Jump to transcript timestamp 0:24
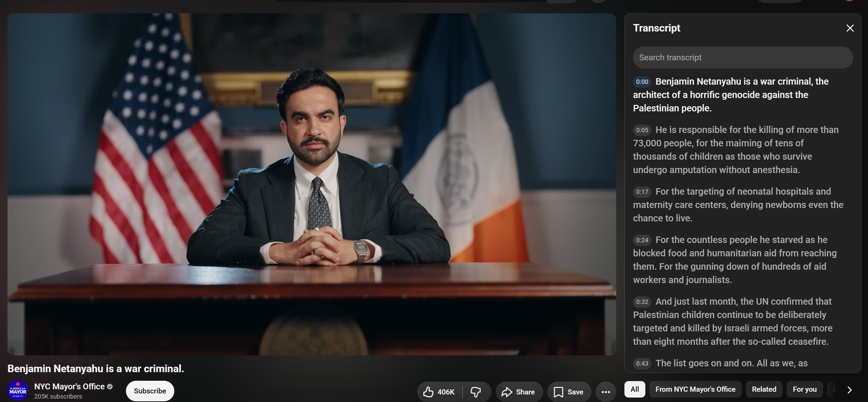 (x=642, y=240)
